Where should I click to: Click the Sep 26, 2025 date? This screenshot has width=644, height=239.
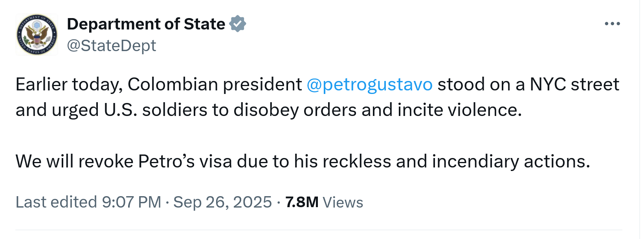pyautogui.click(x=222, y=202)
